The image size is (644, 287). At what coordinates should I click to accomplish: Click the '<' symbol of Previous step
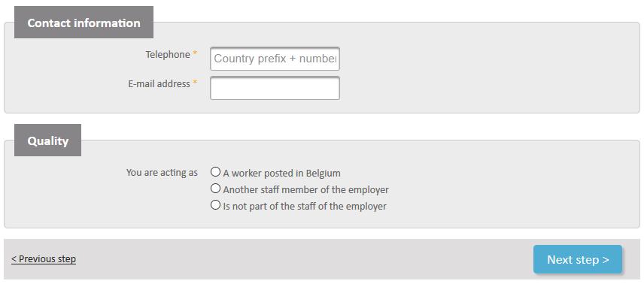pos(14,259)
